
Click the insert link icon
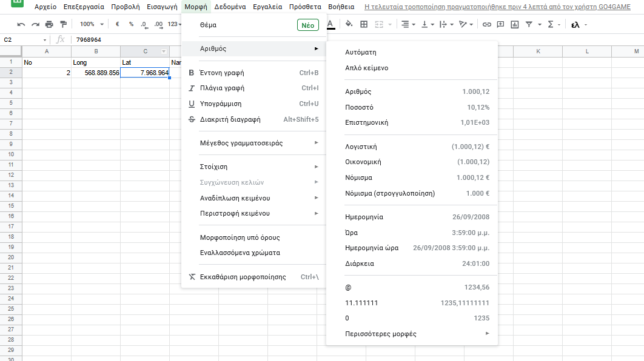click(x=487, y=25)
